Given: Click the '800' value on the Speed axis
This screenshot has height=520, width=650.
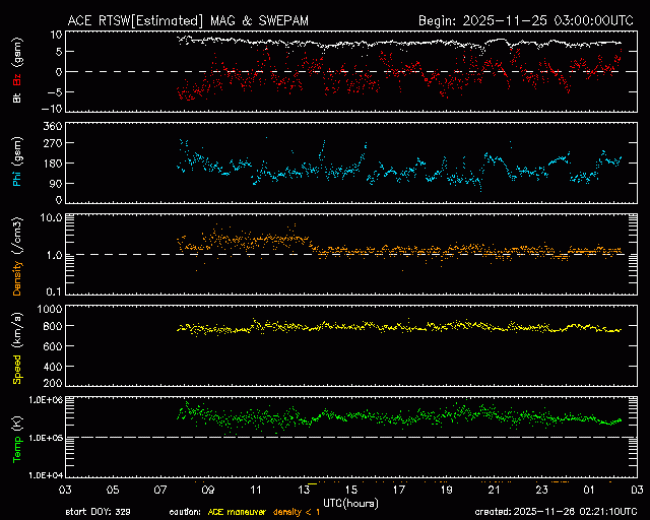Looking at the screenshot, I should click(52, 326).
